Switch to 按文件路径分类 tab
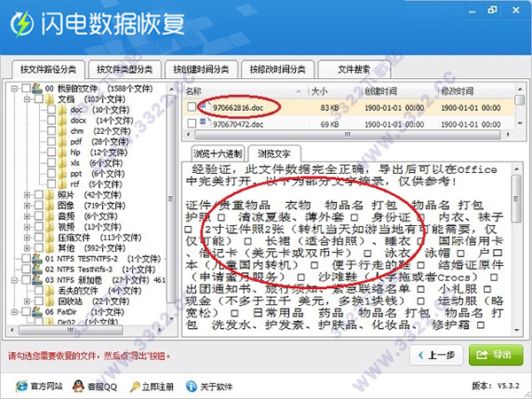This screenshot has width=532, height=399. pos(48,69)
